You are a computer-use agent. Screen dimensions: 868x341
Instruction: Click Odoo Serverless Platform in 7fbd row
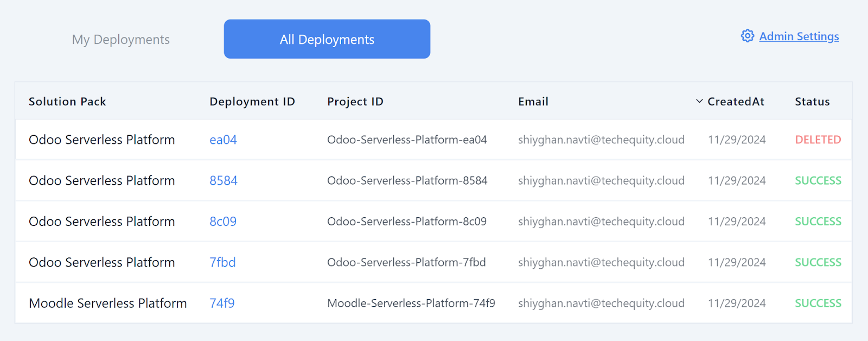tap(102, 262)
